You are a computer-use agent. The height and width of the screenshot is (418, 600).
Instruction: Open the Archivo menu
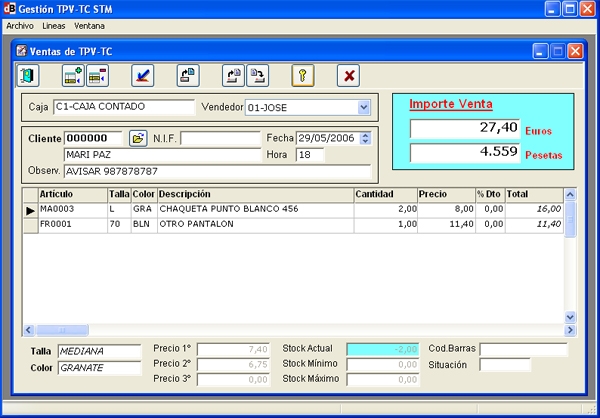20,24
